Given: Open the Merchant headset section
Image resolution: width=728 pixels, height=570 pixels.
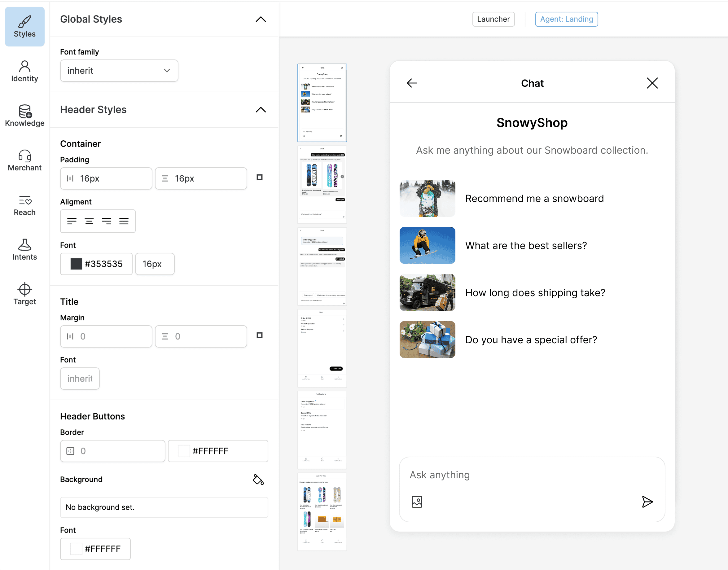Looking at the screenshot, I should tap(24, 160).
